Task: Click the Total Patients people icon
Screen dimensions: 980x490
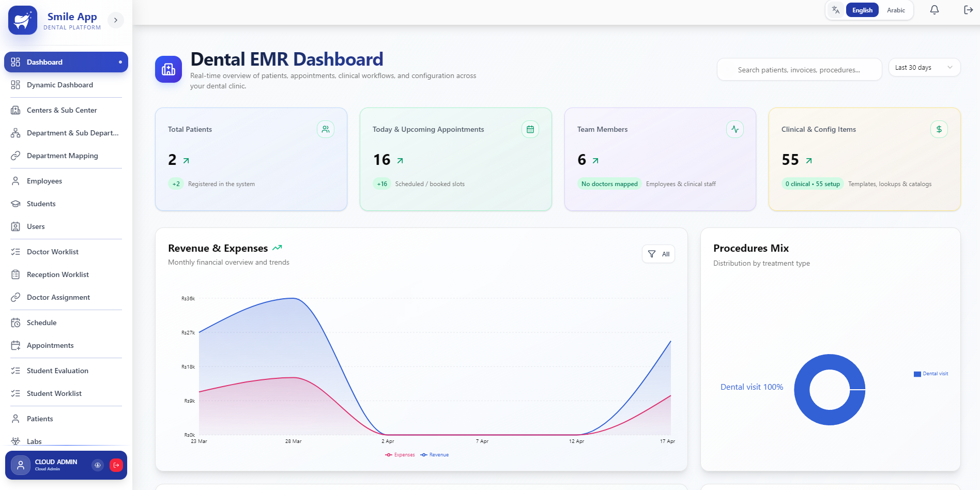Action: [326, 129]
